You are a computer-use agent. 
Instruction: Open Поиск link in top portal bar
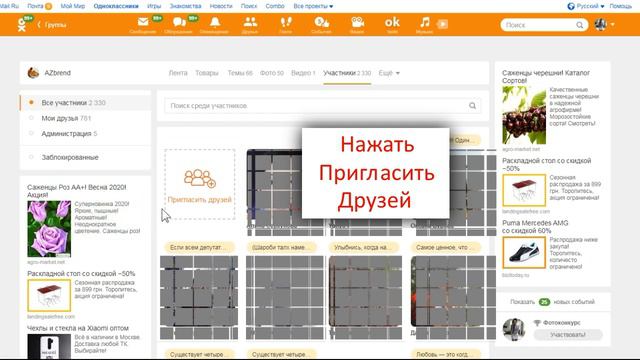(x=249, y=6)
